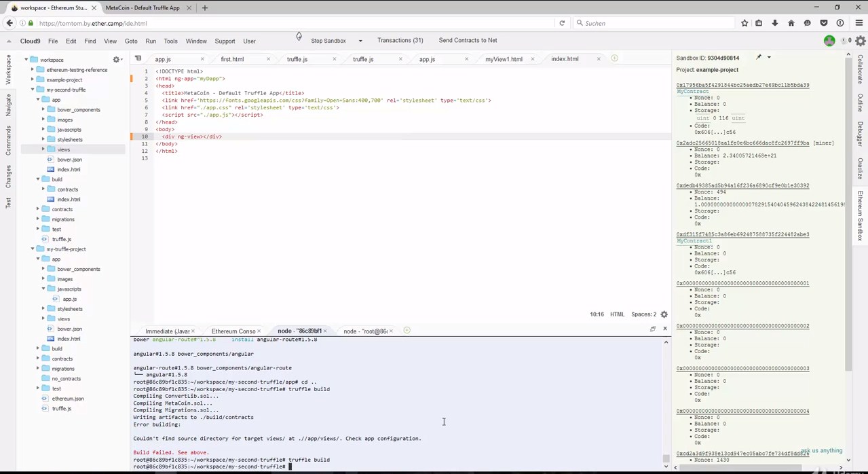Screen dimensions: 868x474
Task: Click the Stop Sandbox button
Action: [x=328, y=41]
